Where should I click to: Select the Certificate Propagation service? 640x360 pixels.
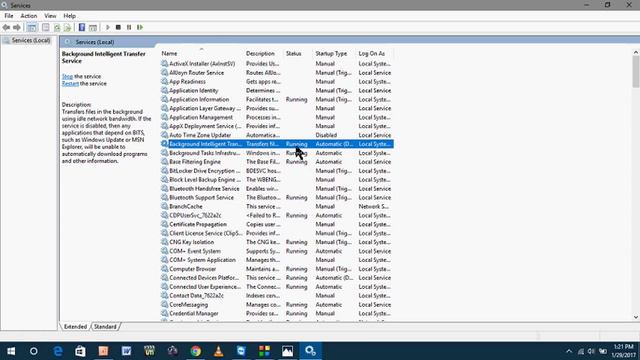pyautogui.click(x=277, y=224)
